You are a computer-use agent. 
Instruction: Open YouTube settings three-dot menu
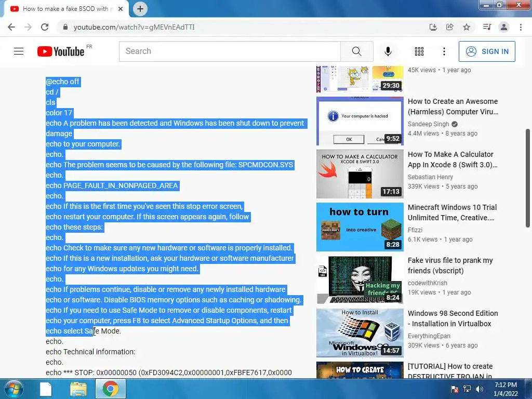pyautogui.click(x=444, y=51)
